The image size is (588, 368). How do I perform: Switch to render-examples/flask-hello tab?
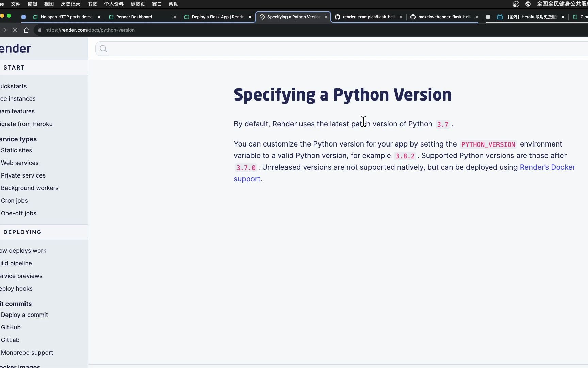point(369,17)
